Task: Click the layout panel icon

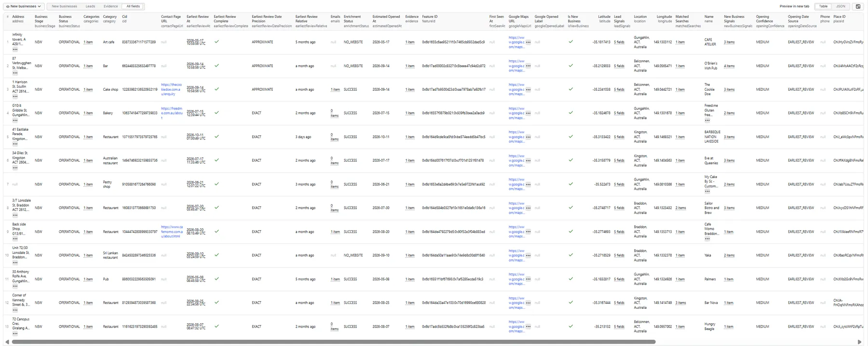Action: (x=858, y=6)
